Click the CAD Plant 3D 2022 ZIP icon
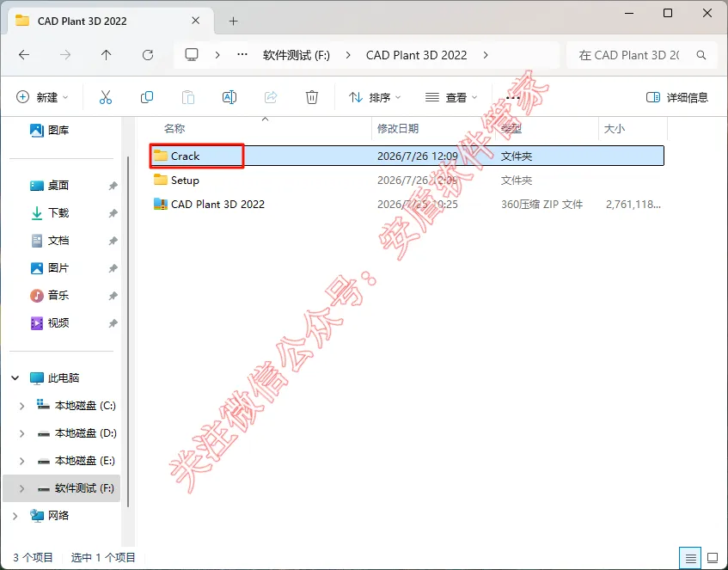728x570 pixels. point(161,204)
